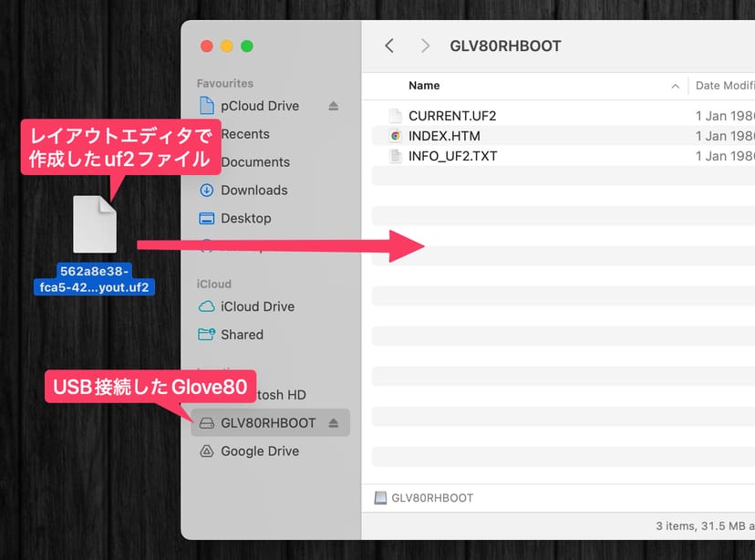Select Google Drive in sidebar
The image size is (755, 560).
tap(259, 451)
